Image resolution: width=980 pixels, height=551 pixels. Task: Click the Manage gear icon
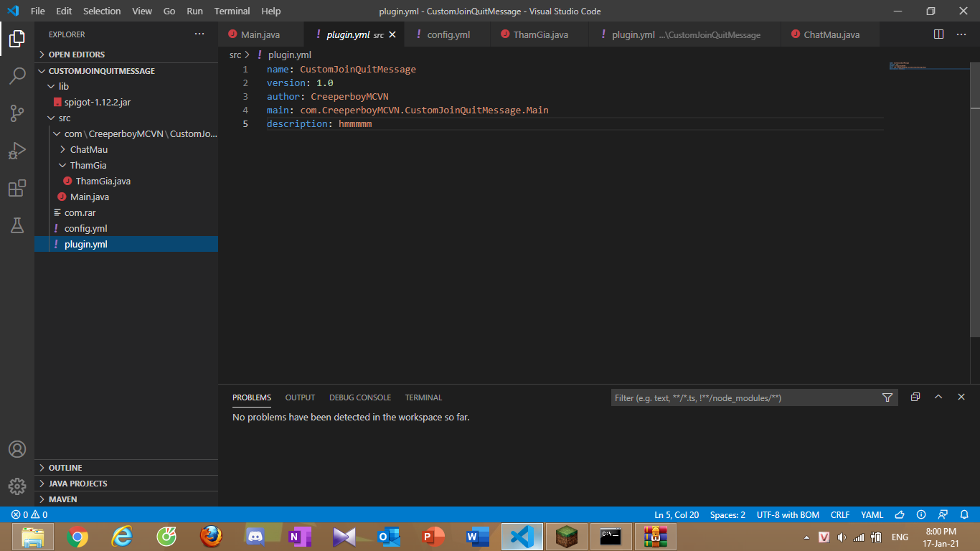point(17,486)
